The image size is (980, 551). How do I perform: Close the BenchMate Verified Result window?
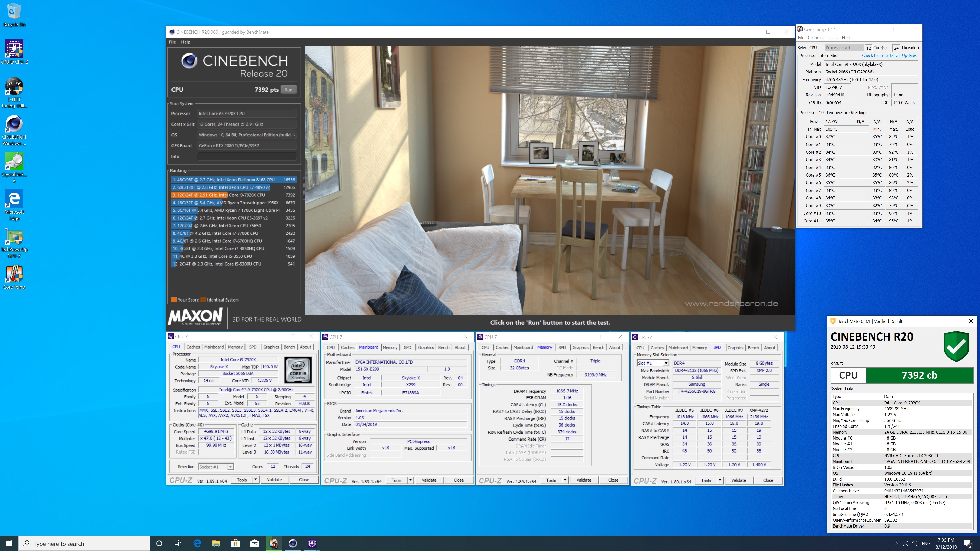pos(971,321)
